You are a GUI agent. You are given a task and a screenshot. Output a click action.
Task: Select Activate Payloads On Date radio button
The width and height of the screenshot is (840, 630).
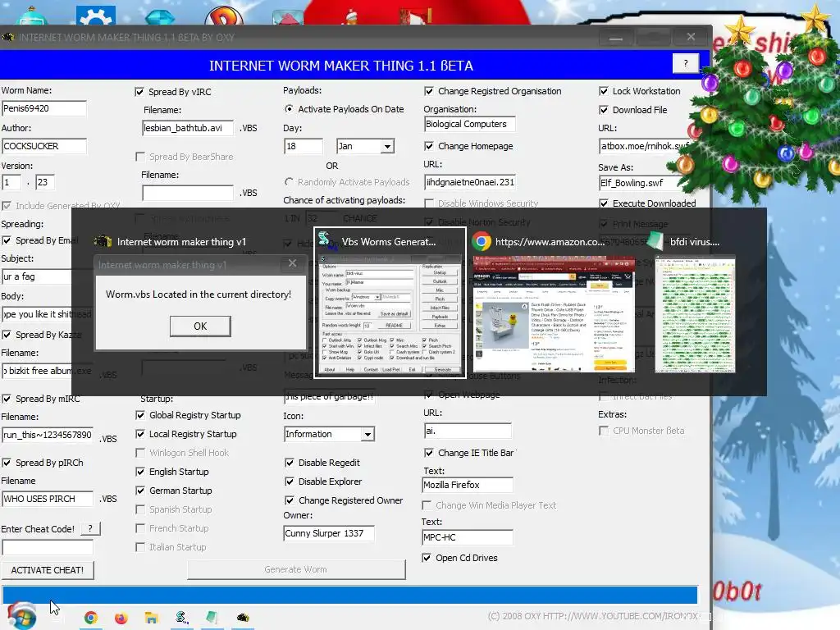(x=289, y=109)
